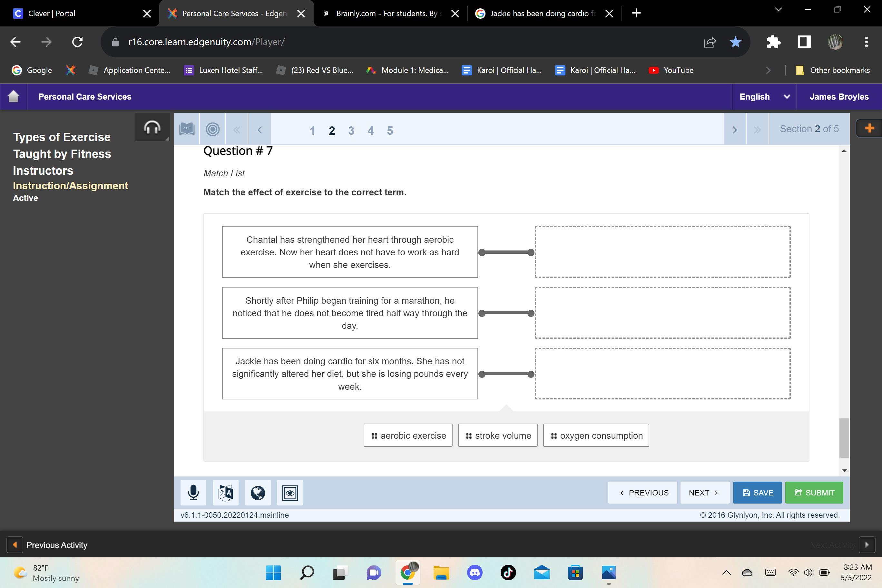
Task: Select the stroke volume answer chip
Action: point(498,436)
